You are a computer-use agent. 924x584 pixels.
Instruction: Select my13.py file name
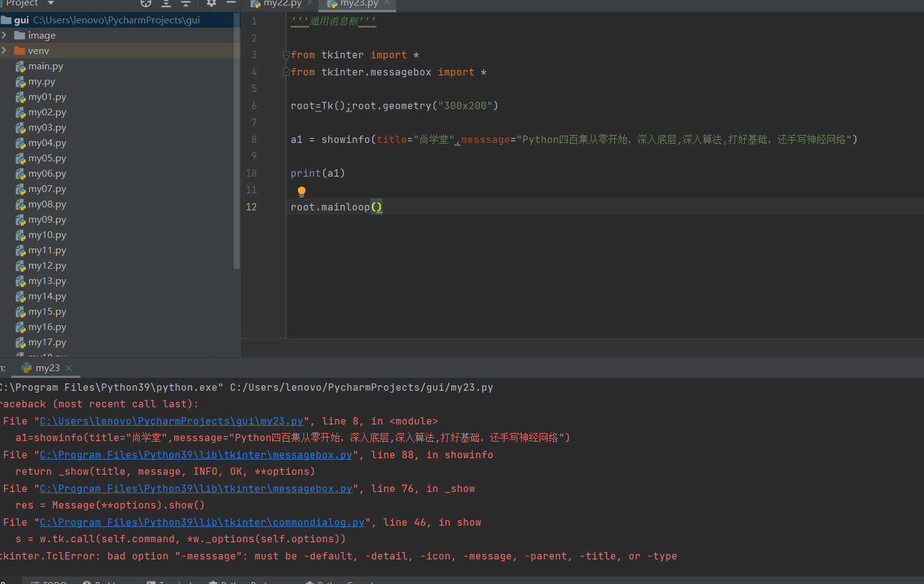pos(47,281)
